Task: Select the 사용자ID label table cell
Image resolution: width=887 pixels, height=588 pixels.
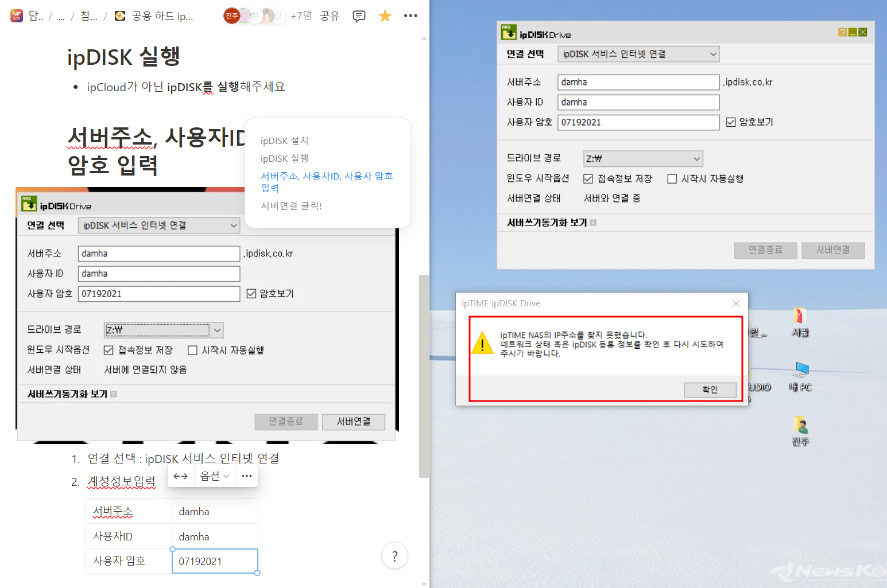Action: pyautogui.click(x=129, y=536)
